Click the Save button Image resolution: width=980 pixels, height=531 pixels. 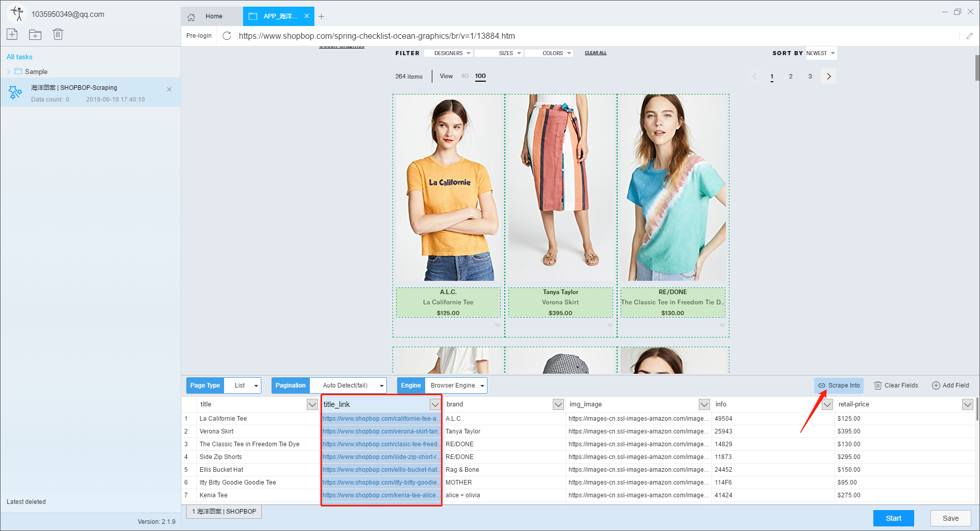950,518
